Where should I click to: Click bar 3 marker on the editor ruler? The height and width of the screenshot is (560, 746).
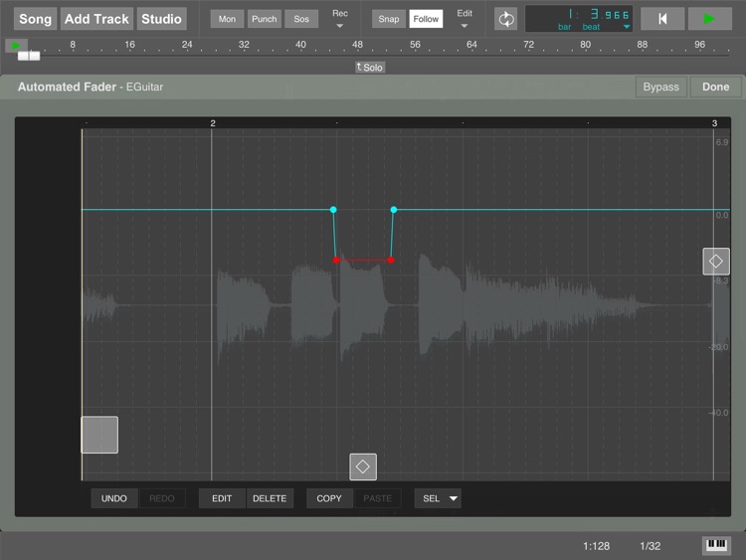(714, 123)
